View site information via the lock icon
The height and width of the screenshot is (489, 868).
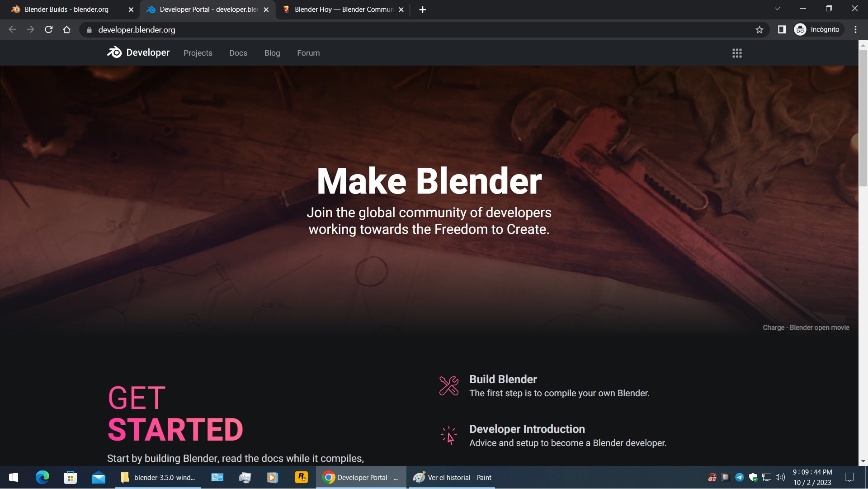pyautogui.click(x=89, y=30)
